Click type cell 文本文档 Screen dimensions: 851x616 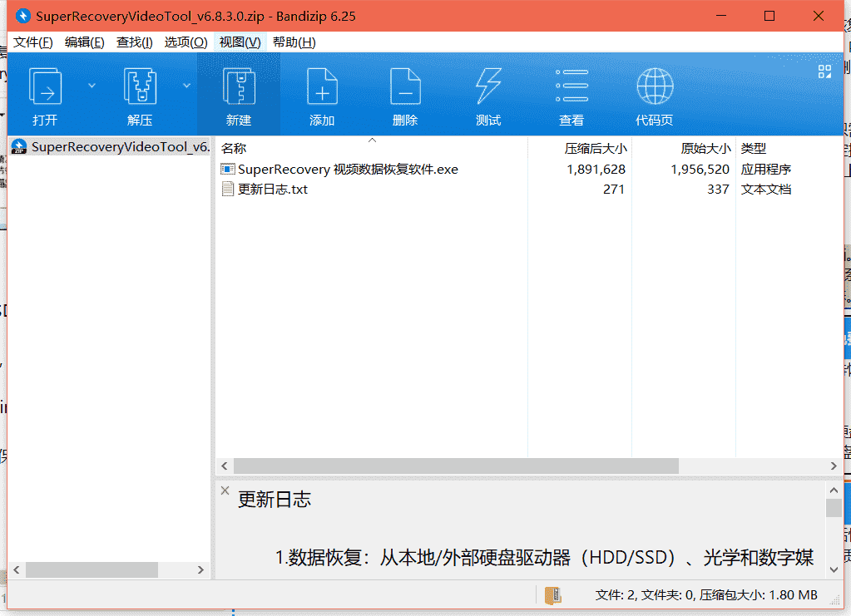766,190
